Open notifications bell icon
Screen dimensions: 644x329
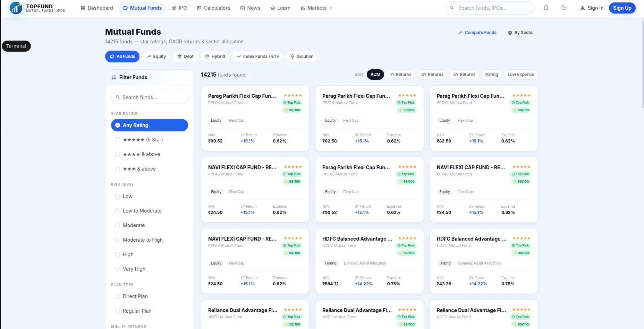[x=546, y=8]
